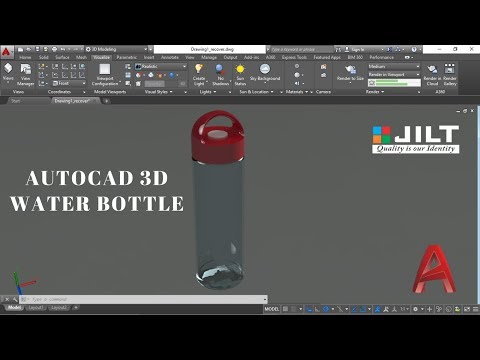This screenshot has height=360, width=480.
Task: Click the blue sphere icon in the Visual Styles panel
Action: point(172,75)
